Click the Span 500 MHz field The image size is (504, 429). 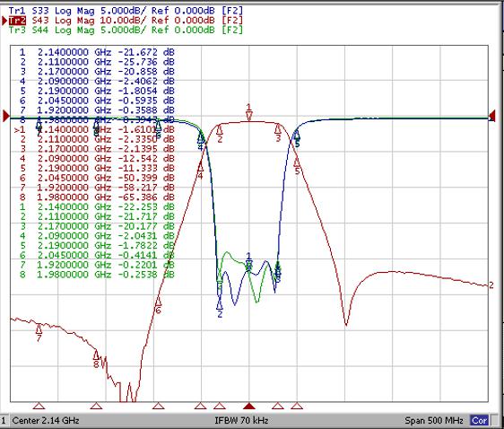coord(434,420)
